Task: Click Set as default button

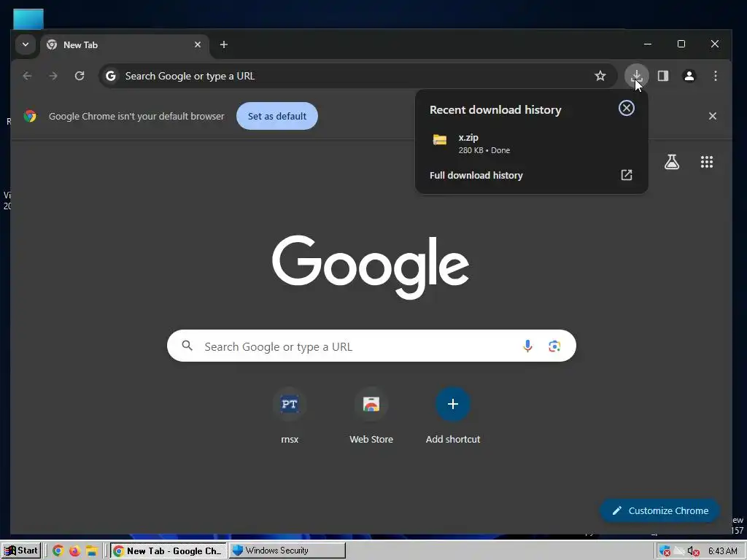Action: pos(276,116)
